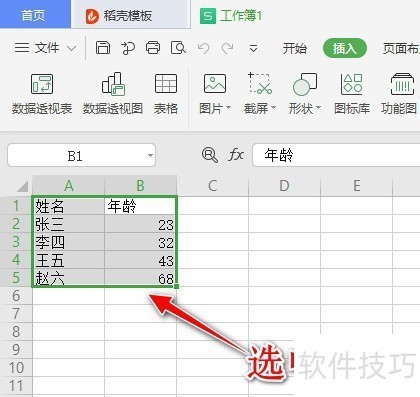The image size is (420, 397).
Task: Click the 图片 insert picture icon
Action: click(215, 83)
